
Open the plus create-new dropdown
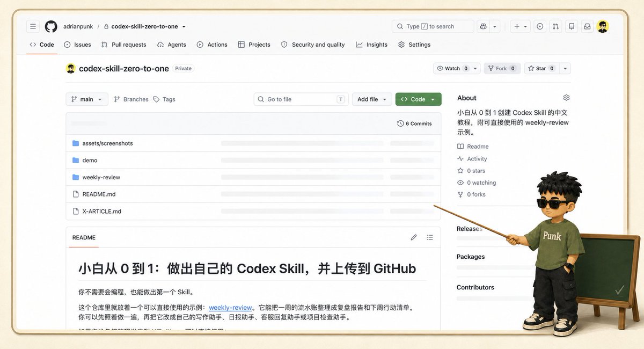[520, 26]
